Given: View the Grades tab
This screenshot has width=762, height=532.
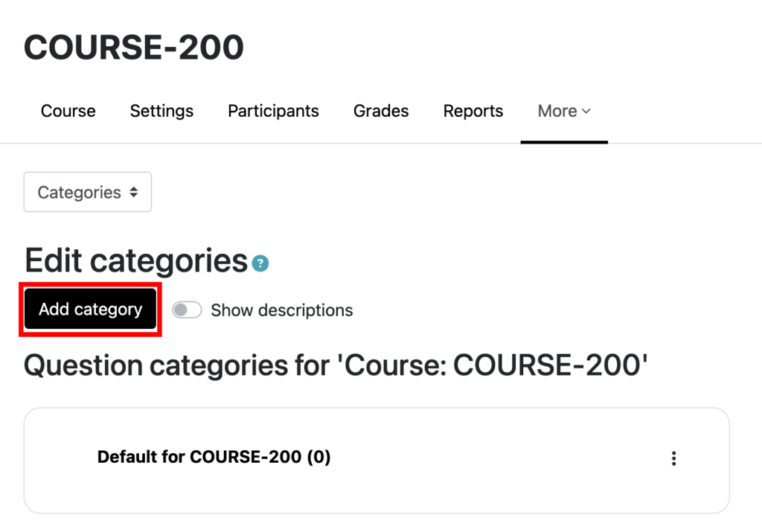Looking at the screenshot, I should click(x=381, y=111).
